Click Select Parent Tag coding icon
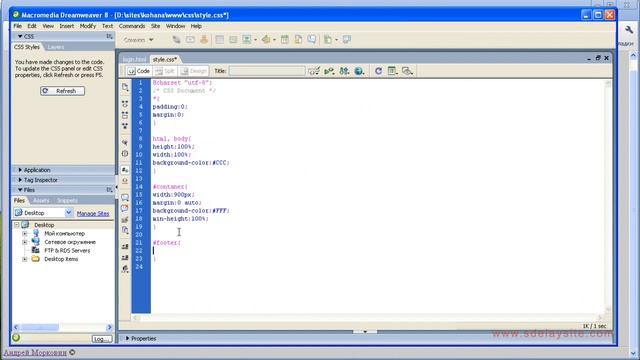This screenshot has width=640, height=360. point(125,142)
